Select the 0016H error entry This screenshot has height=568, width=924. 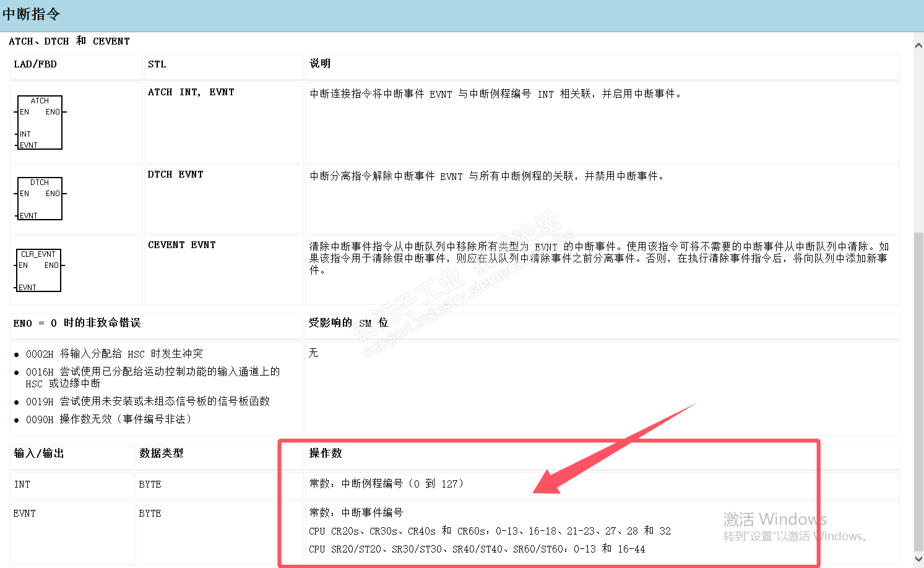tap(153, 377)
